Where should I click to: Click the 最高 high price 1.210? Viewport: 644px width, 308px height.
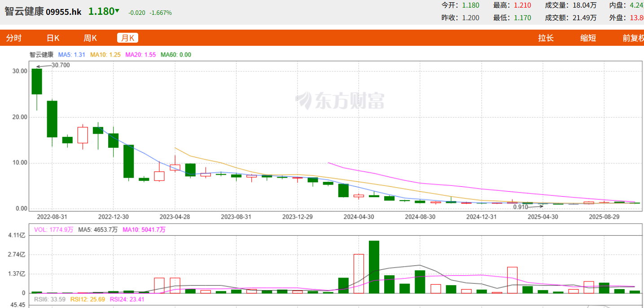[522, 5]
